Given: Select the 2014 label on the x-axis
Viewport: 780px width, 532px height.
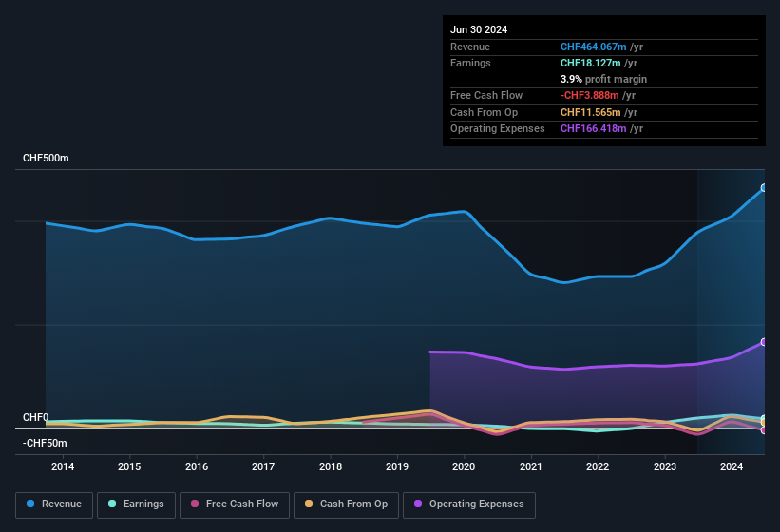Looking at the screenshot, I should tap(63, 466).
